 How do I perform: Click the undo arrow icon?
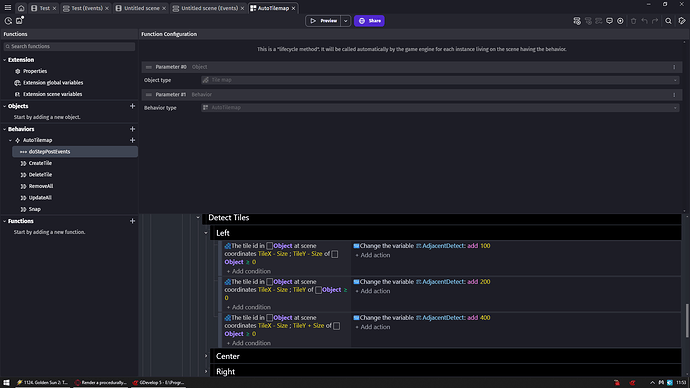point(644,21)
